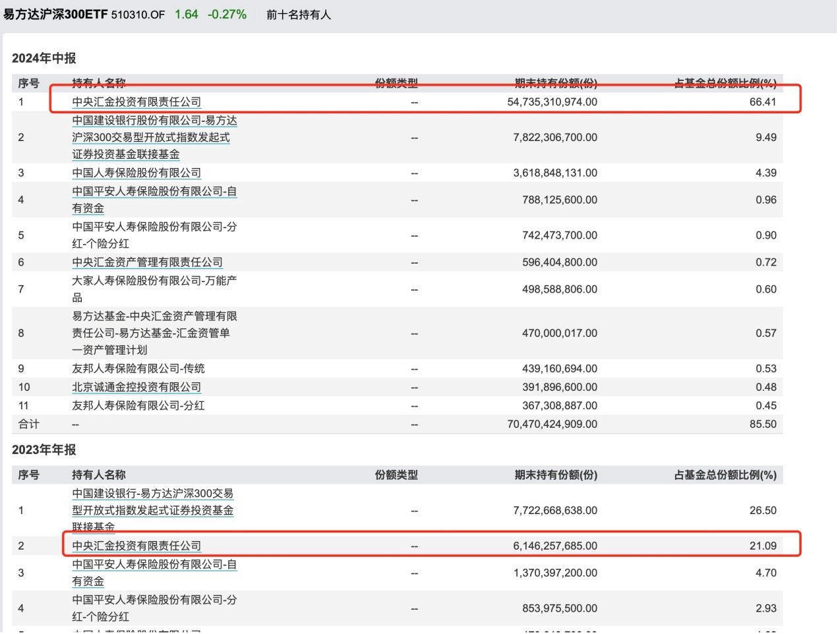Select holder 友邦人寿保险有限公司-分红
840x634 pixels.
(138, 406)
